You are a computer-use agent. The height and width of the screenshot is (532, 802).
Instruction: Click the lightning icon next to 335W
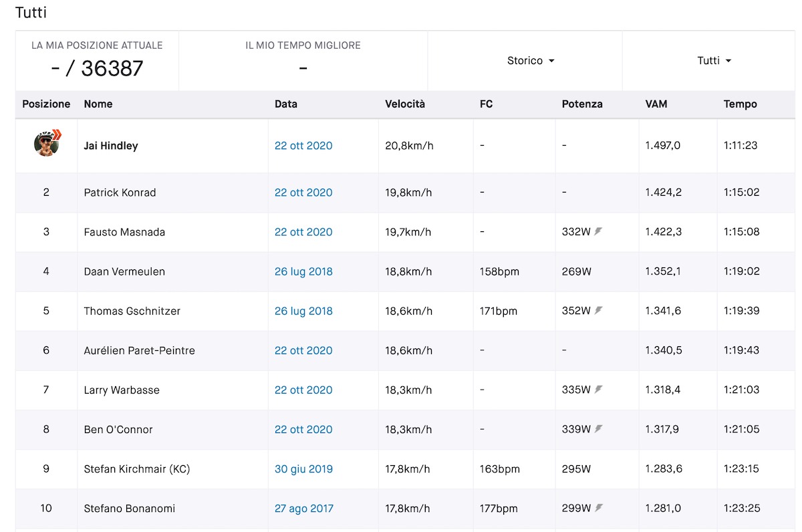coord(599,390)
